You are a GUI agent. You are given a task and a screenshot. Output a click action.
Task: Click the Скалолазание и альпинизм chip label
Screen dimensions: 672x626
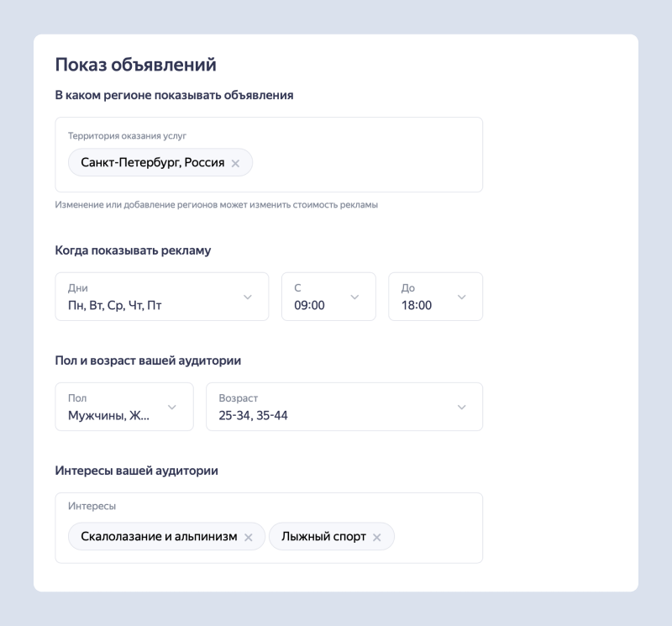pos(159,537)
